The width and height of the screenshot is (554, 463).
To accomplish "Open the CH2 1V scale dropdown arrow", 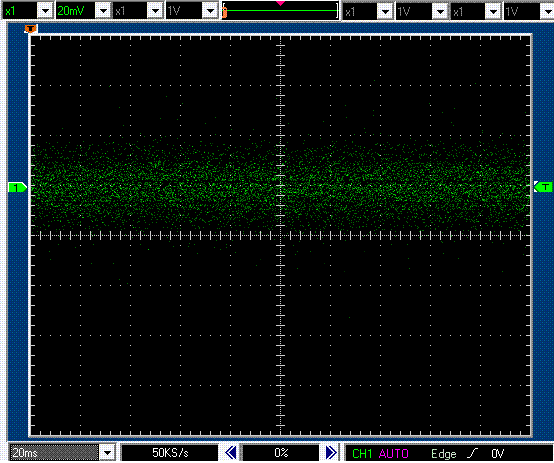I will coord(210,11).
